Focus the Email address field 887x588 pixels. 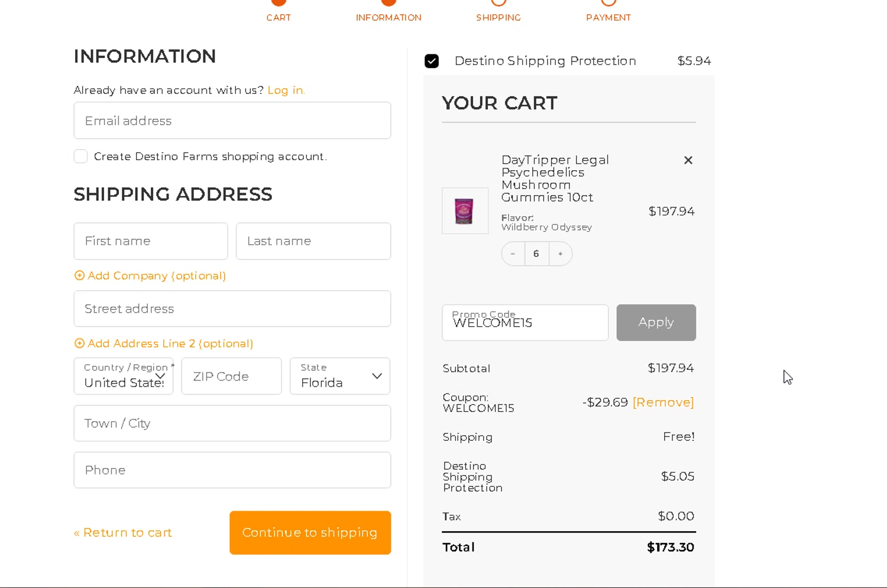(232, 121)
